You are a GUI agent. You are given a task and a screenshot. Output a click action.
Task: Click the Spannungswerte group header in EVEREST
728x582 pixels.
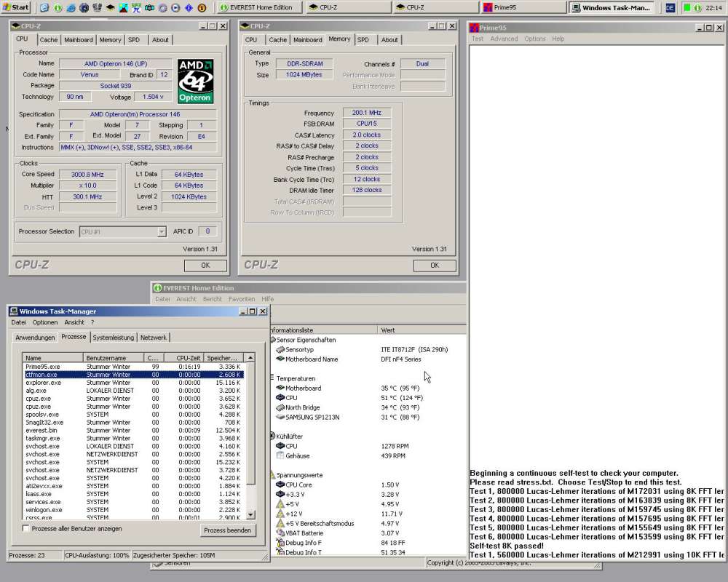point(299,475)
